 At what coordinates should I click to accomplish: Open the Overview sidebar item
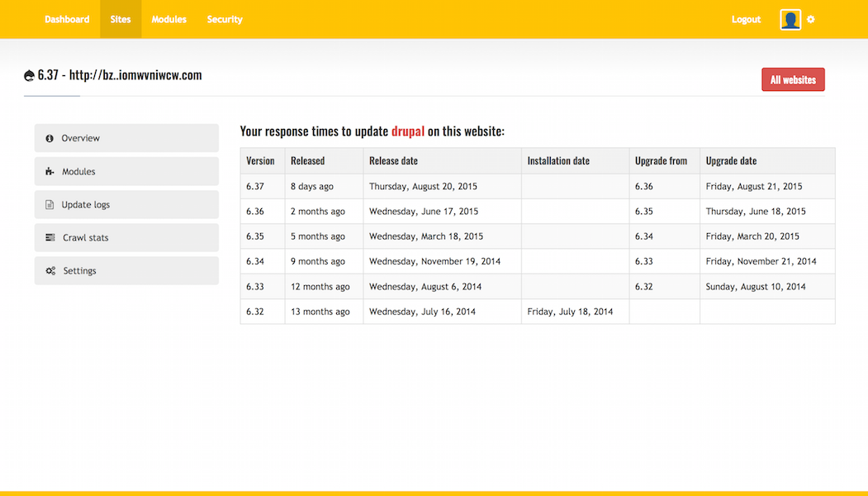tap(126, 138)
